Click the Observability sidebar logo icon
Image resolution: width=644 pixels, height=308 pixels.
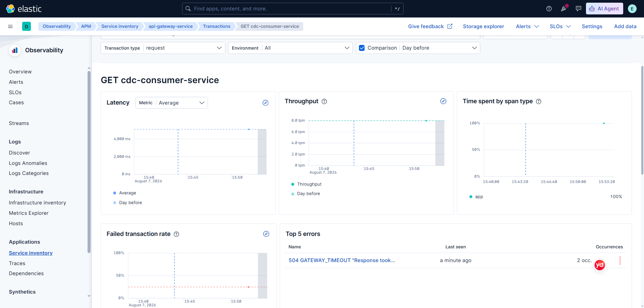pyautogui.click(x=15, y=50)
